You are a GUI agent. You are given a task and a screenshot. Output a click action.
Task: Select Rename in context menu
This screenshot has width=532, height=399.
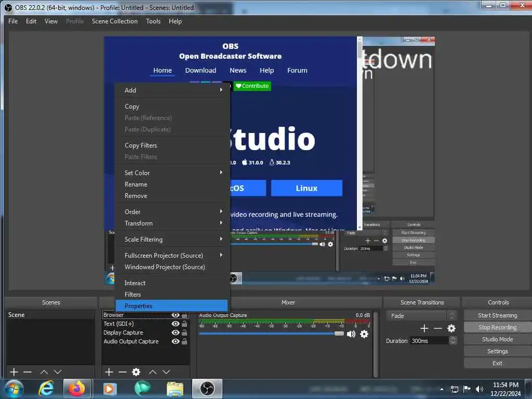[x=171, y=184]
